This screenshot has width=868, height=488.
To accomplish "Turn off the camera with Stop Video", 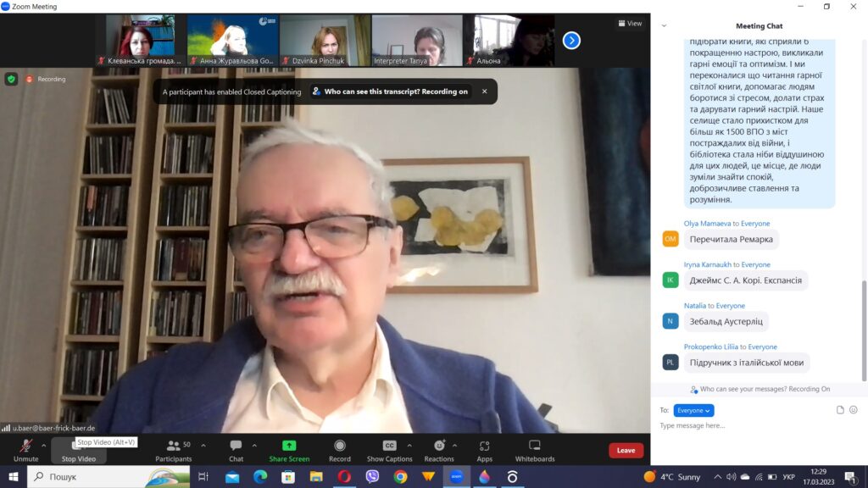I will click(78, 450).
